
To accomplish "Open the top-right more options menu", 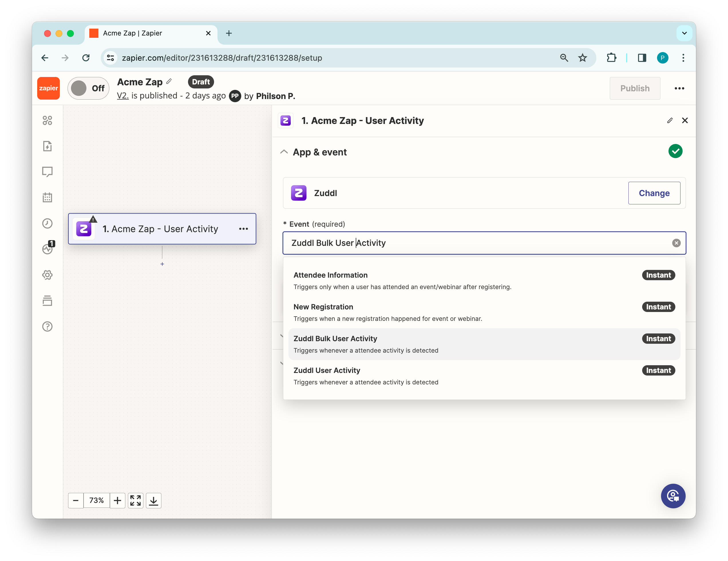I will coord(679,88).
